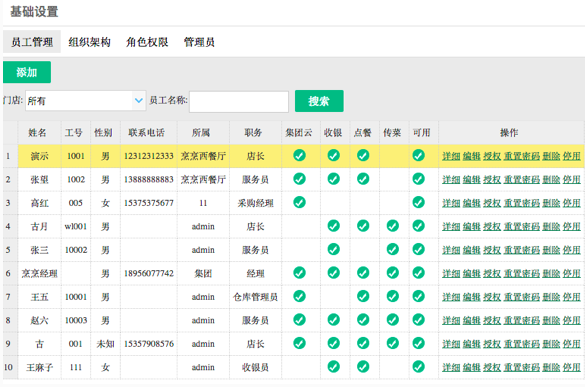Click 传菜 checkmark in 15357908576 row
The width and height of the screenshot is (585, 387).
(x=392, y=343)
